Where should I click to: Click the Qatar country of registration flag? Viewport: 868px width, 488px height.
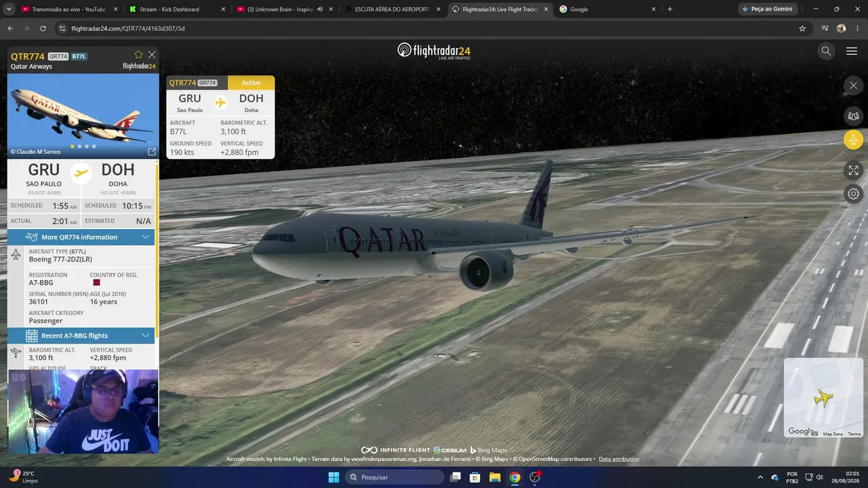pos(96,283)
